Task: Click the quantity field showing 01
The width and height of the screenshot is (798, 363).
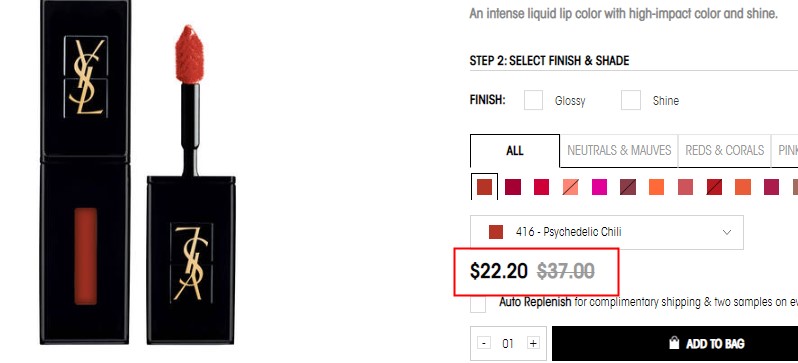Action: (508, 344)
